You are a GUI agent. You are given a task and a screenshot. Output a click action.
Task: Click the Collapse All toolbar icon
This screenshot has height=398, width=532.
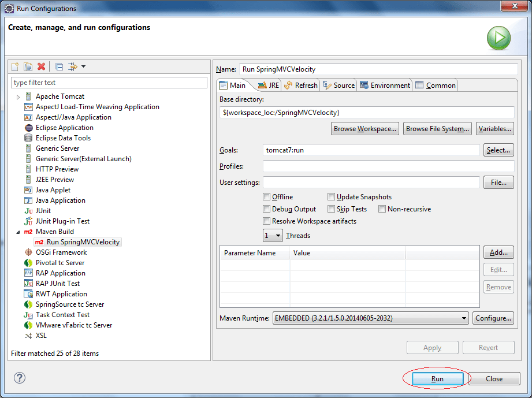[59, 66]
